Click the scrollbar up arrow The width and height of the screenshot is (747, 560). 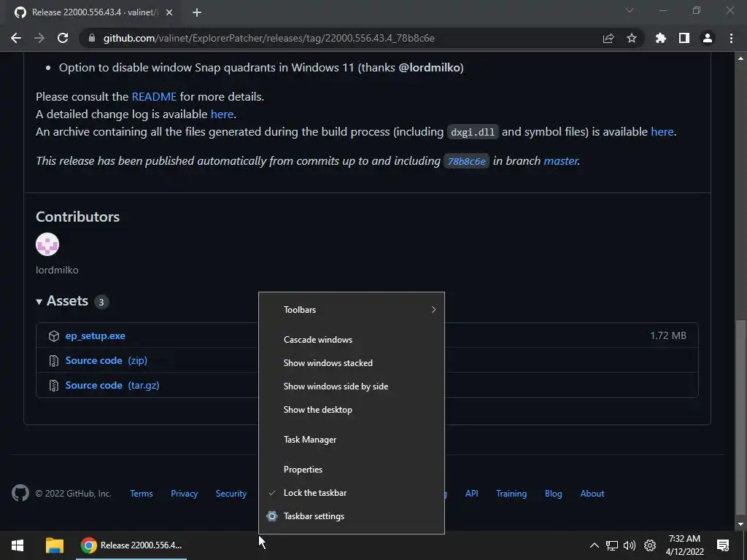click(740, 58)
